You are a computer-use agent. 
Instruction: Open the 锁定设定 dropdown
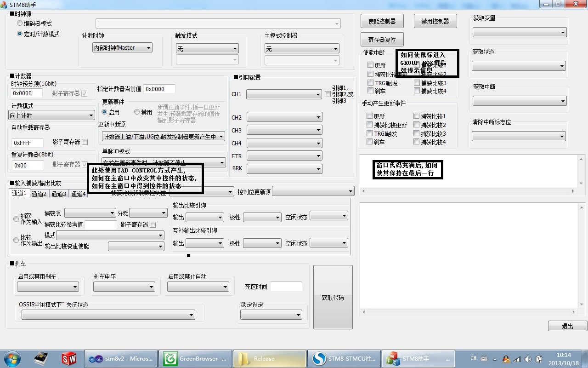pos(271,315)
